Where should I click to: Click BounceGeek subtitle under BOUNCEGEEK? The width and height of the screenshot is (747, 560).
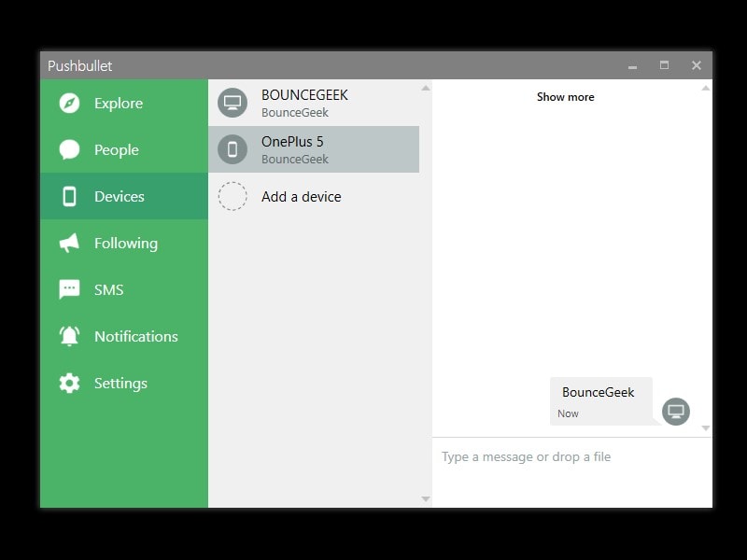295,112
